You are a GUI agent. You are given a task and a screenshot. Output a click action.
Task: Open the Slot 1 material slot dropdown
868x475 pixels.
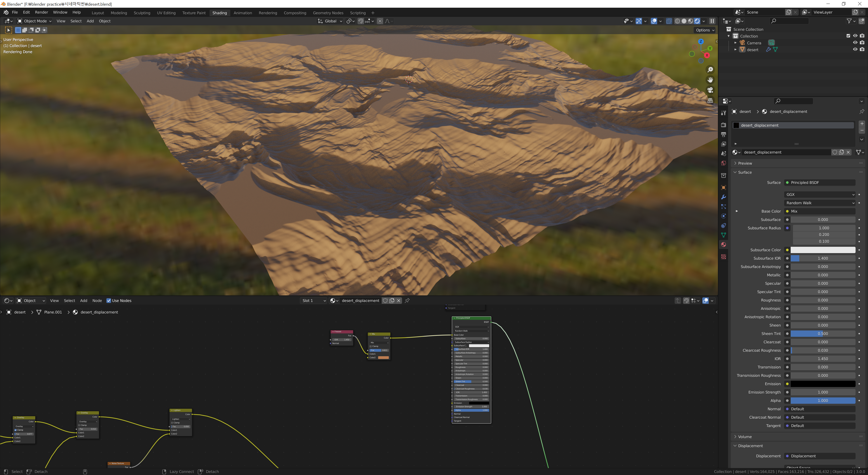tap(313, 301)
